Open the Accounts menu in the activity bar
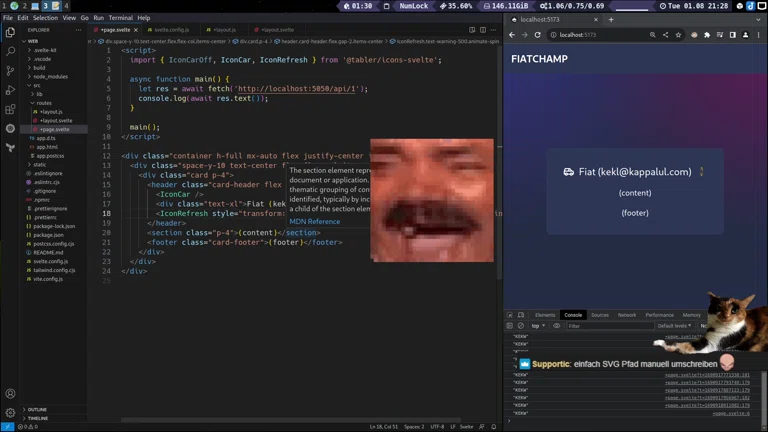Viewport: 768px width, 432px height. coord(10,393)
